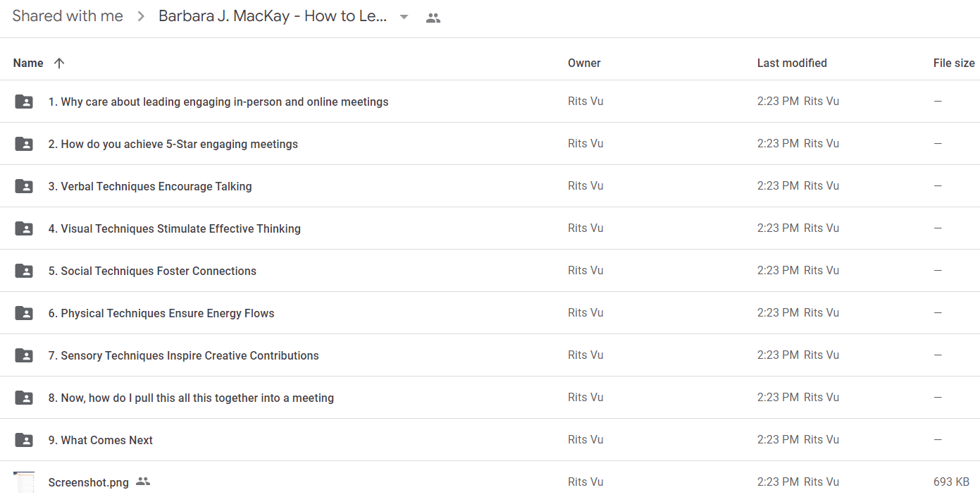Click the Owner column header
This screenshot has width=980, height=502.
[584, 63]
